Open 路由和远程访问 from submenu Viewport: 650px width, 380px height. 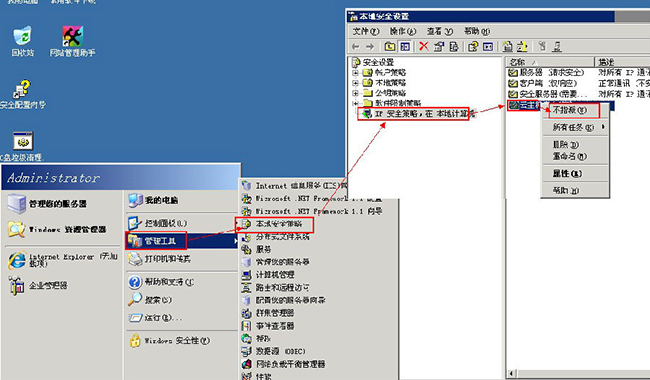point(276,287)
